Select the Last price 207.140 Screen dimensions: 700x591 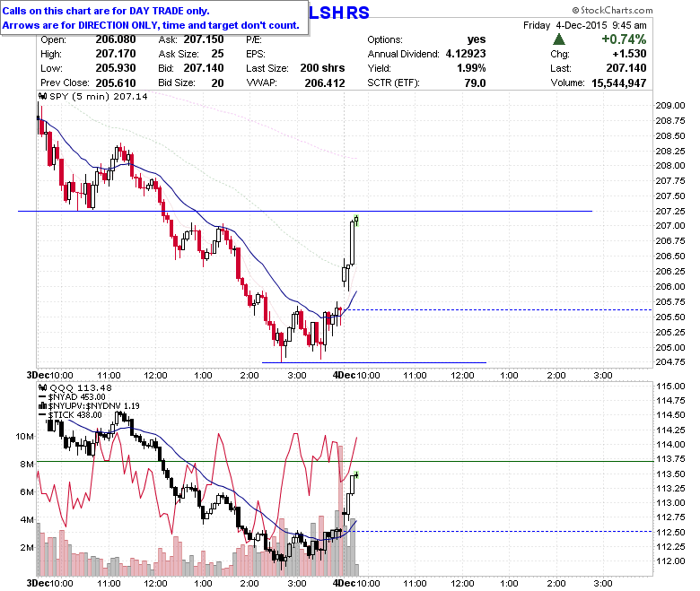point(626,68)
